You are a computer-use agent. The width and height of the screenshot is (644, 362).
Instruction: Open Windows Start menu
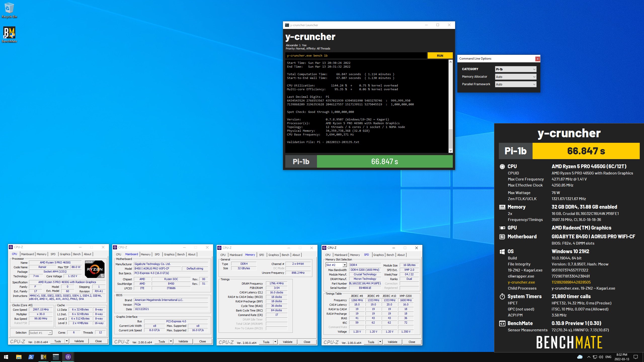point(6,357)
